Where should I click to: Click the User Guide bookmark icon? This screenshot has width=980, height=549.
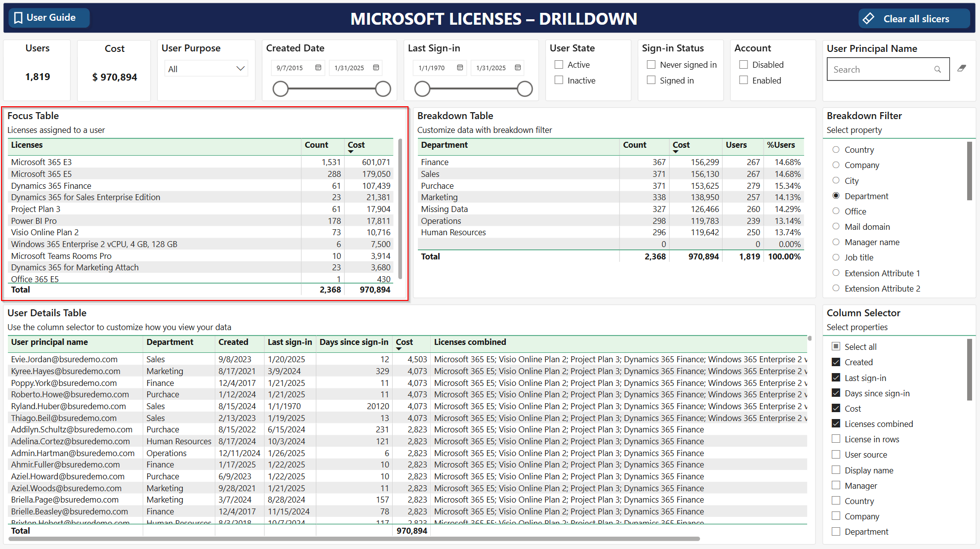click(x=18, y=18)
